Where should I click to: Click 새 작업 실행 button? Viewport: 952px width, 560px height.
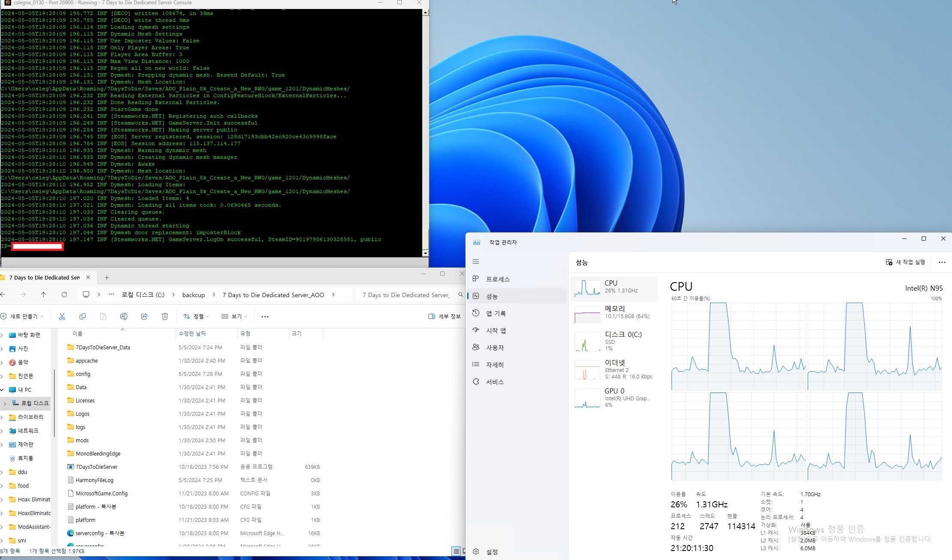906,262
